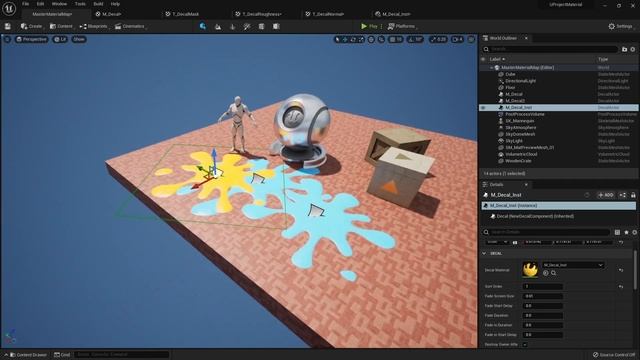The width and height of the screenshot is (640, 360).
Task: Click the new folder icon in World Outliner
Action: (624, 49)
